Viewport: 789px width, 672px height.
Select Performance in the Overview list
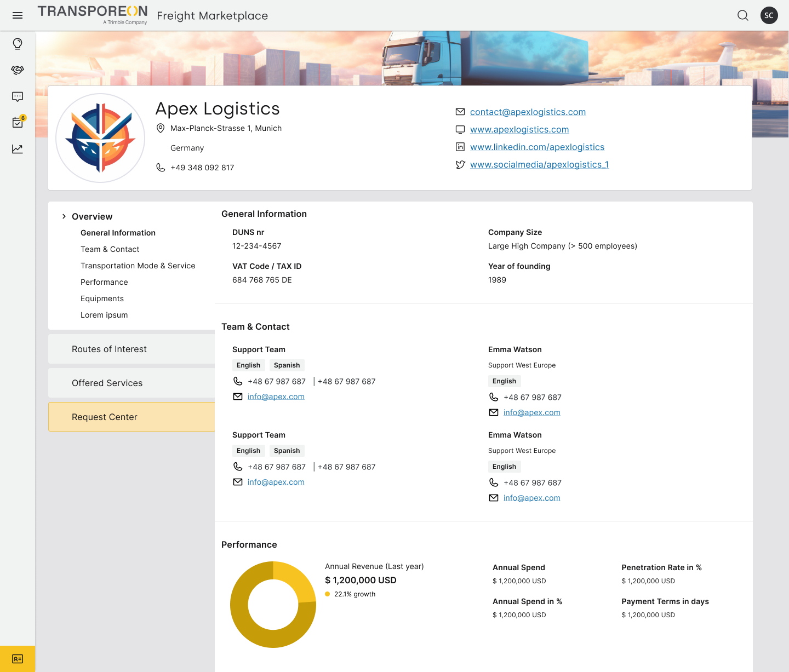coord(104,282)
